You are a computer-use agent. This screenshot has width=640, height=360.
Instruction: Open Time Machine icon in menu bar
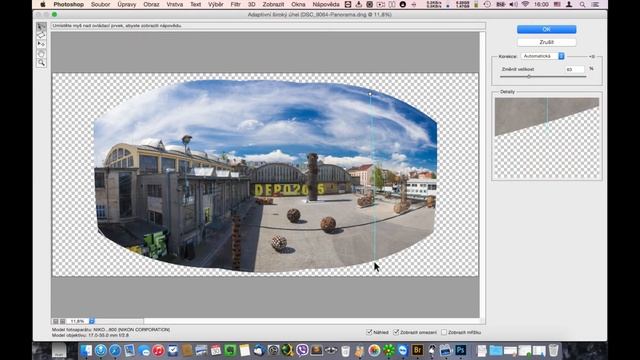tap(487, 4)
